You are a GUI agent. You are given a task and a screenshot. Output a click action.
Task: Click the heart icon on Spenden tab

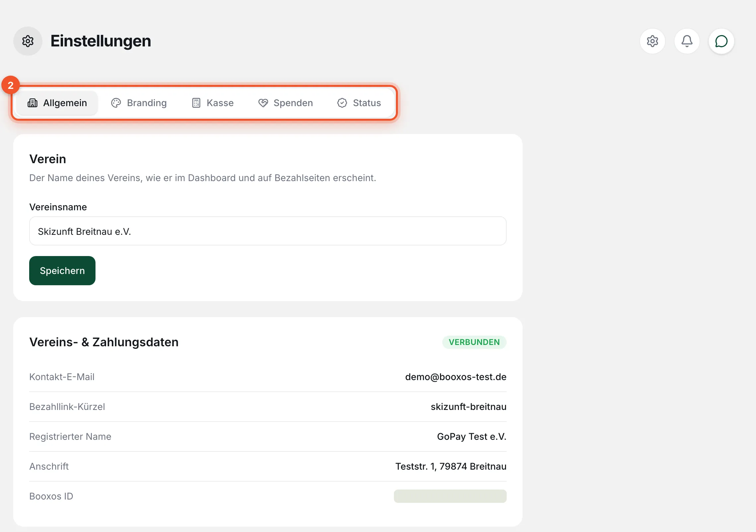263,103
